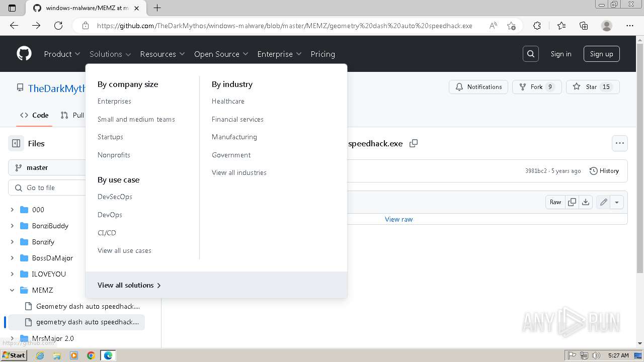Select DevSecOps use case
Screen dimensions: 644x362
click(x=115, y=197)
